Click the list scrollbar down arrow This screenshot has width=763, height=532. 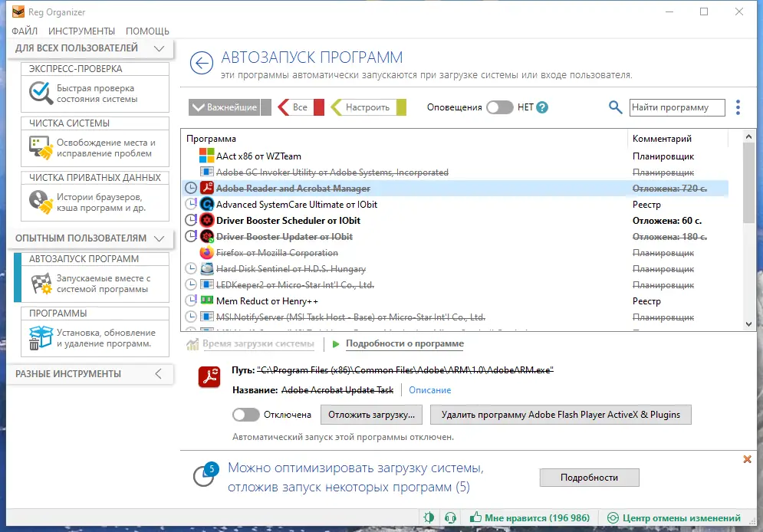pos(749,324)
